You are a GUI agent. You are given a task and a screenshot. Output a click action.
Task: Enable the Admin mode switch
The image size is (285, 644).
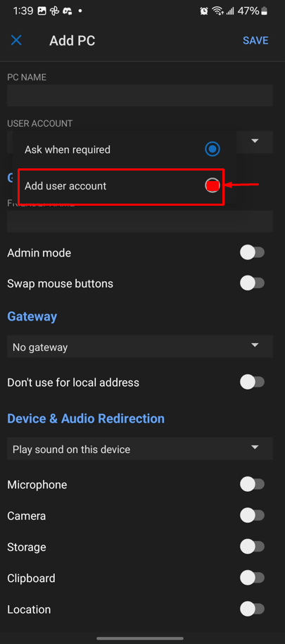252,252
